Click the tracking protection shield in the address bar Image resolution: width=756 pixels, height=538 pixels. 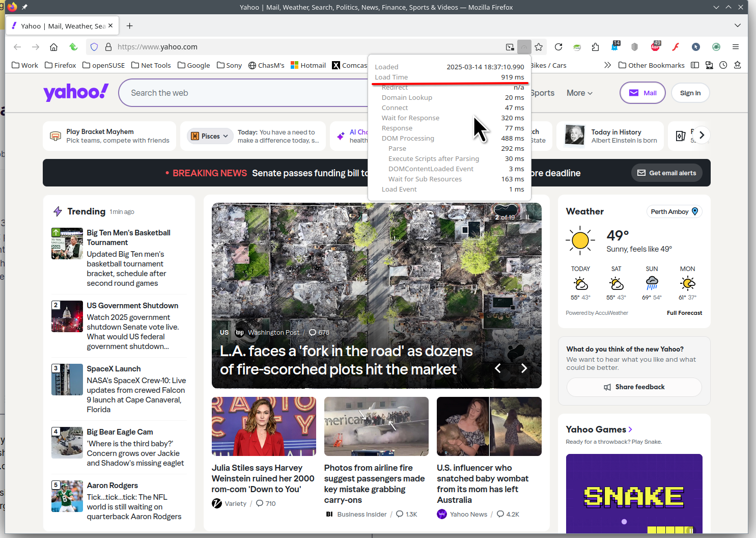coord(94,47)
